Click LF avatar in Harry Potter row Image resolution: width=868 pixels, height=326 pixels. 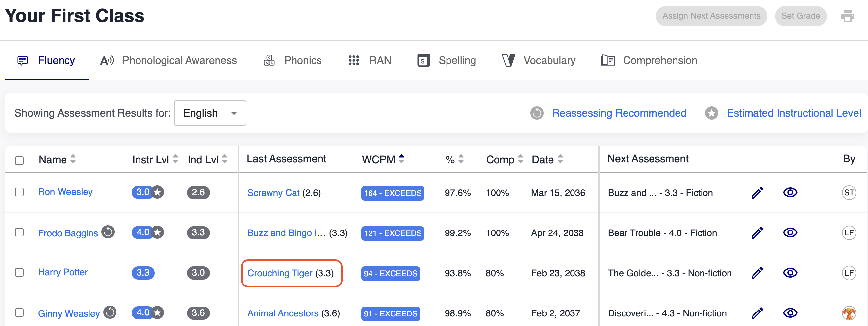click(x=849, y=273)
